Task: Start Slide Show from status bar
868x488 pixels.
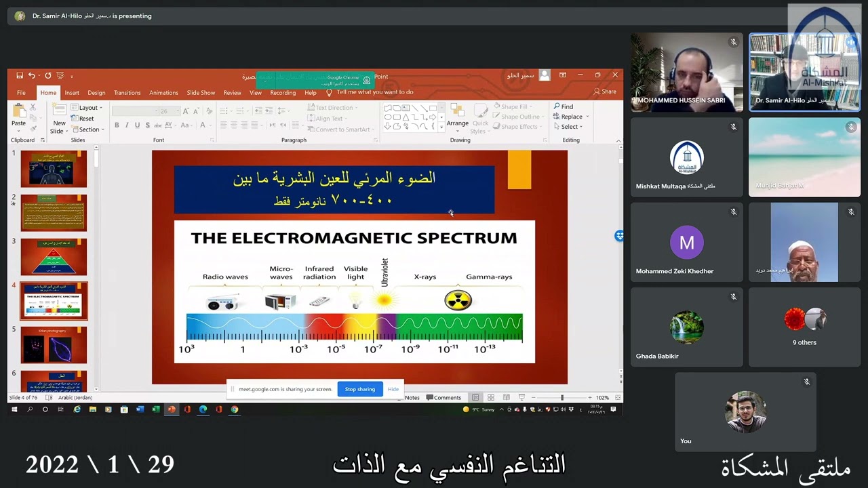Action: pyautogui.click(x=521, y=398)
